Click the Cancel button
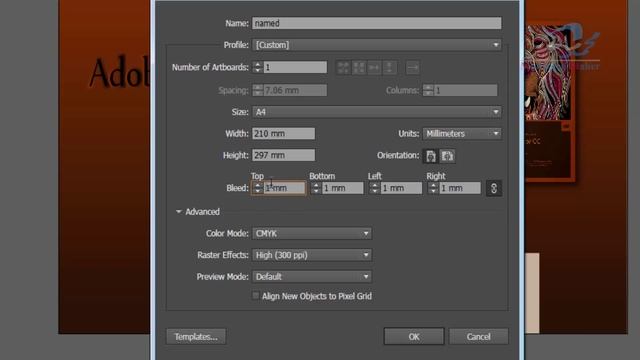The image size is (640, 360). coord(479,337)
